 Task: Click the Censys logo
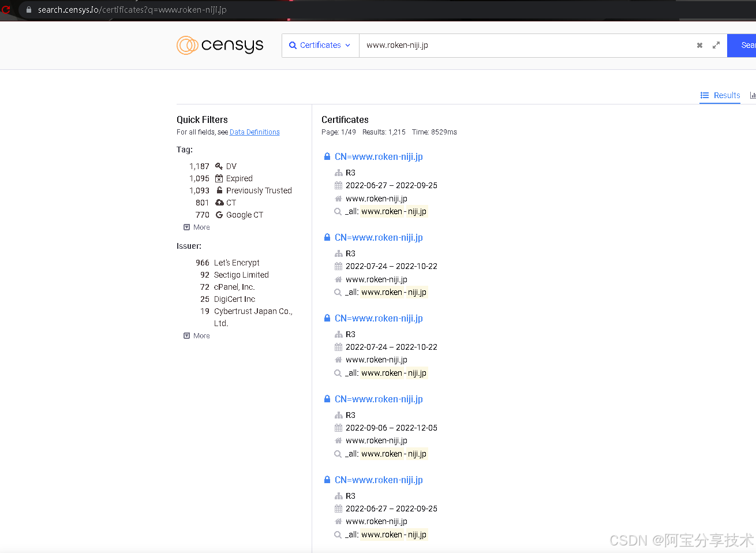tap(220, 45)
